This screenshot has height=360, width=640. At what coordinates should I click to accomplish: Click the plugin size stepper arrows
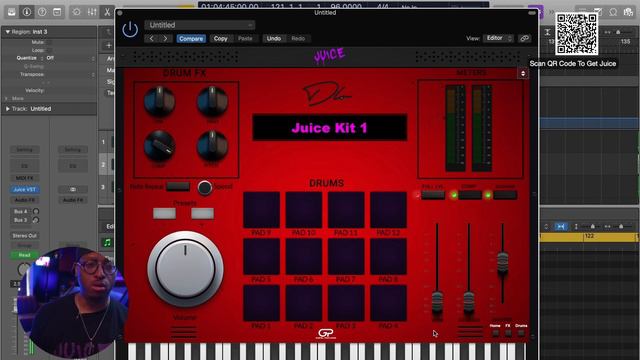(x=523, y=73)
